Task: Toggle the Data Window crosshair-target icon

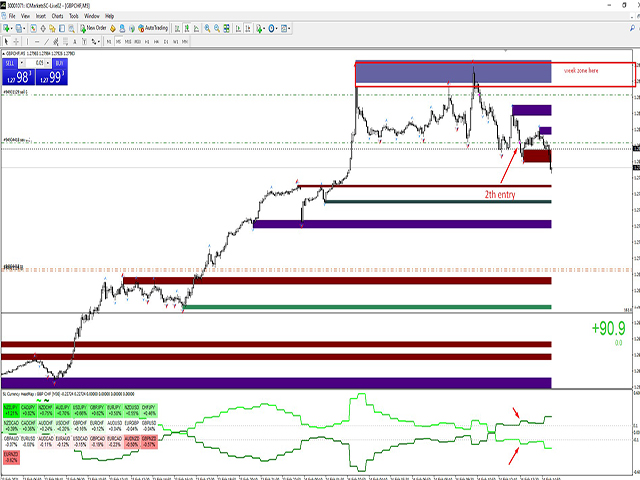Action: point(43,29)
